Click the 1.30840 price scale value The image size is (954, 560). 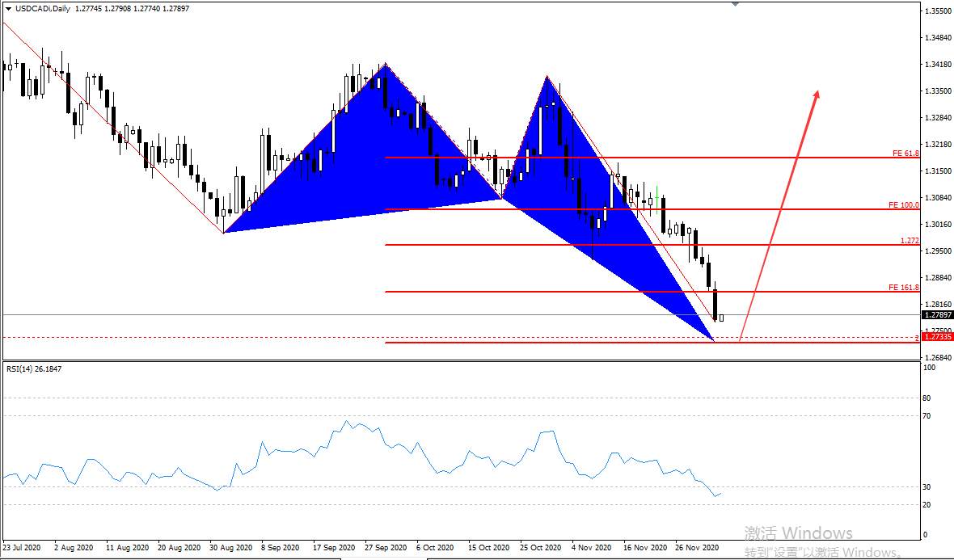[x=938, y=198]
